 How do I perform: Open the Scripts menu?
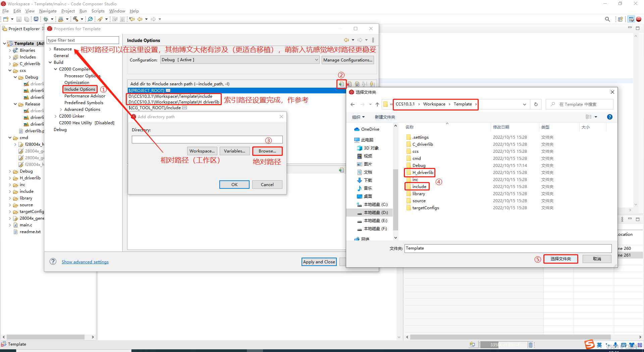click(x=98, y=11)
